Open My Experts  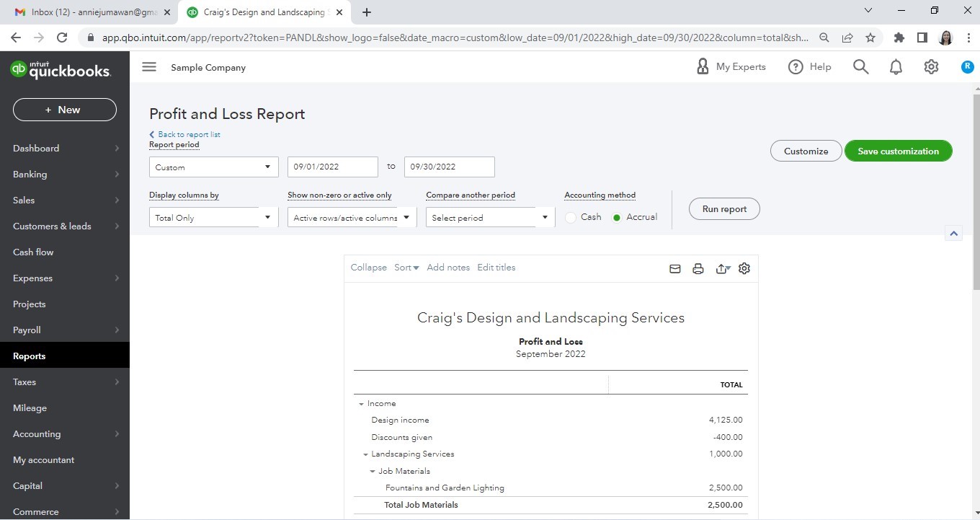(731, 67)
